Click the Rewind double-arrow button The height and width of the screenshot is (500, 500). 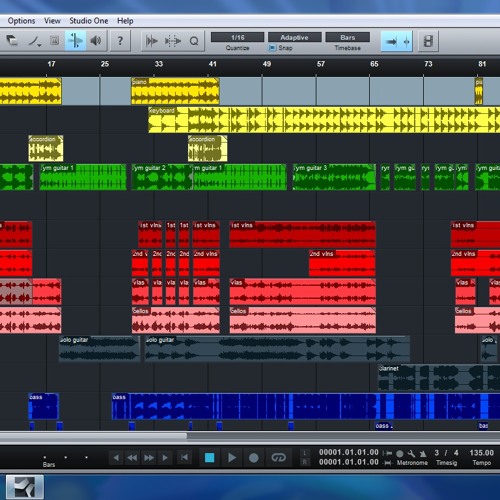[132, 458]
